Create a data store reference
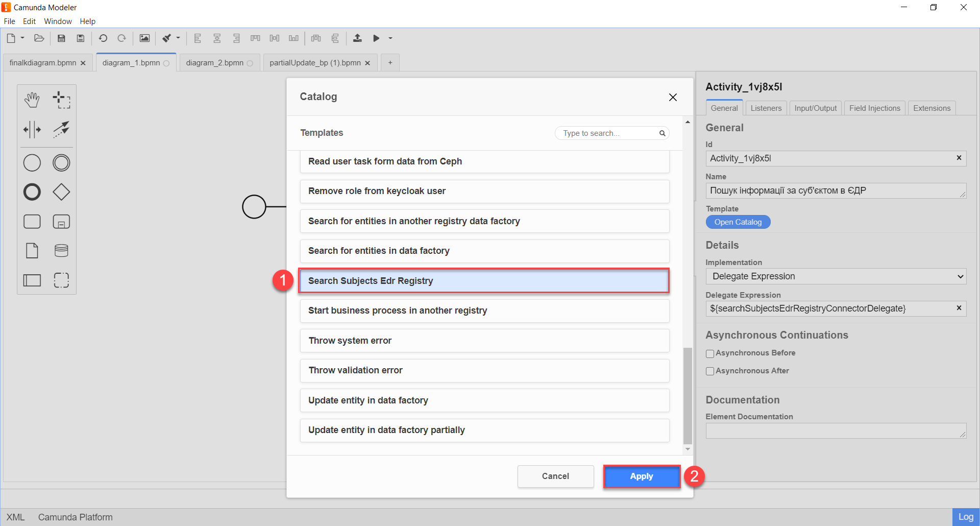The height and width of the screenshot is (526, 980). [x=61, y=251]
